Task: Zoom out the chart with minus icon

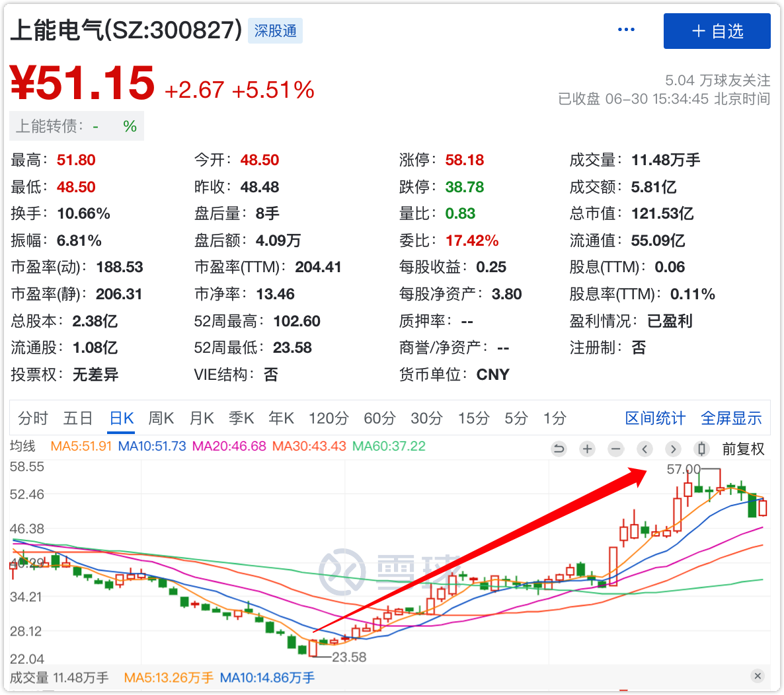Action: [x=616, y=449]
